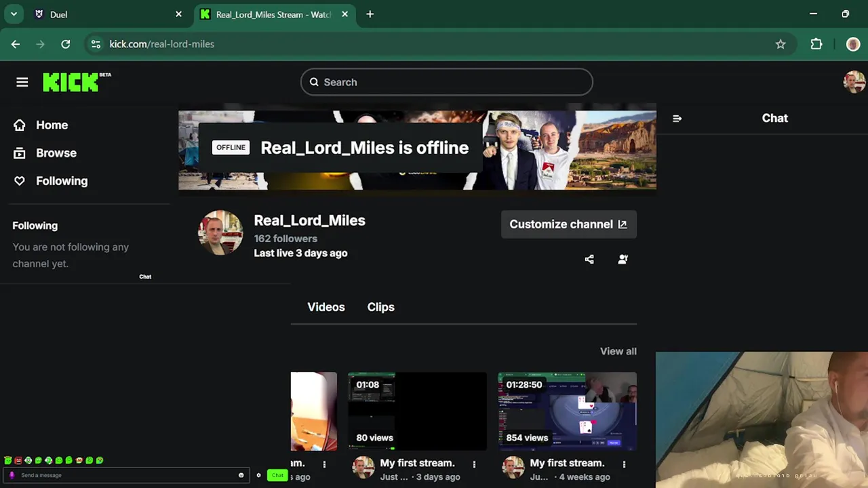Screen dimensions: 868x488
Task: Click the webcam overlay video
Action: tap(762, 419)
